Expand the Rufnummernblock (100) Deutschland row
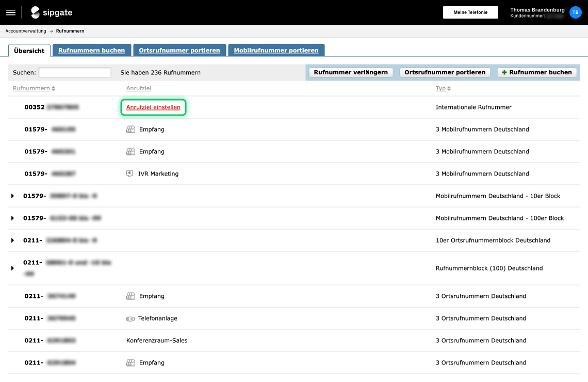Image resolution: width=588 pixels, height=382 pixels. tap(12, 268)
